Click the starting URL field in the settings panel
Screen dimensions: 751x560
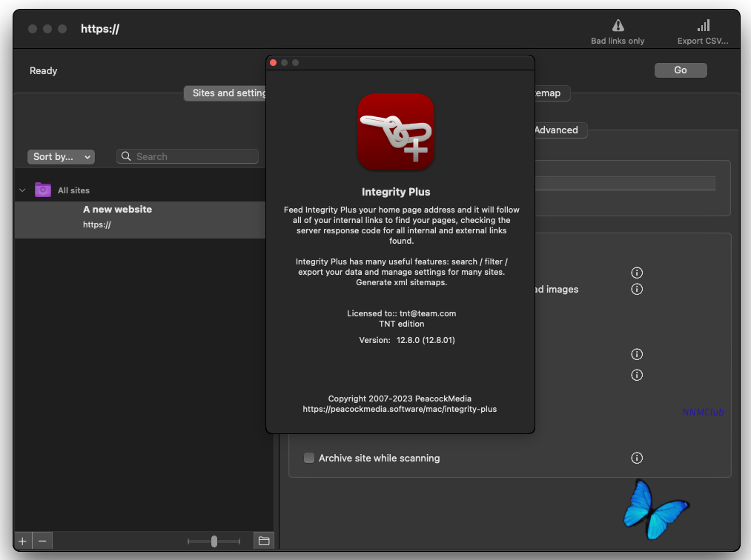[624, 183]
